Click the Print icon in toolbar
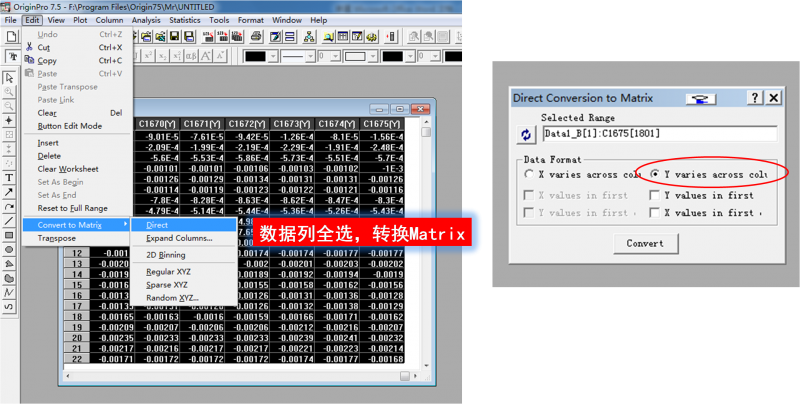 (257, 37)
